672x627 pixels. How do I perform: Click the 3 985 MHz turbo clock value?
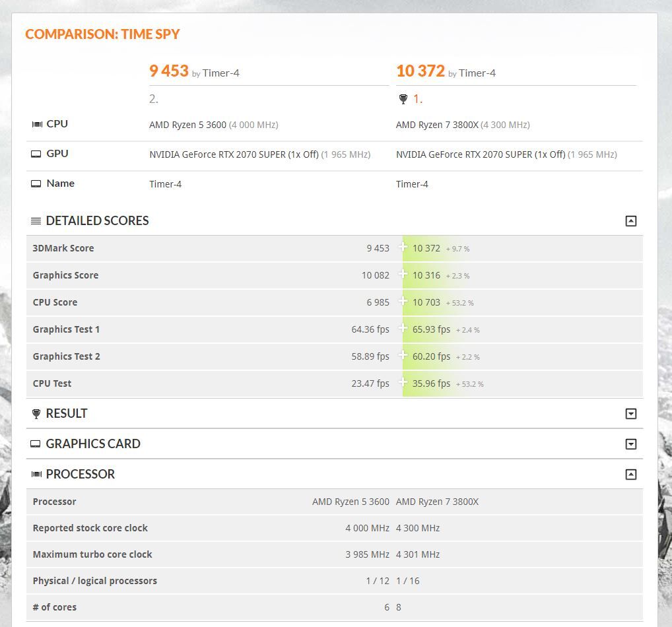367,554
